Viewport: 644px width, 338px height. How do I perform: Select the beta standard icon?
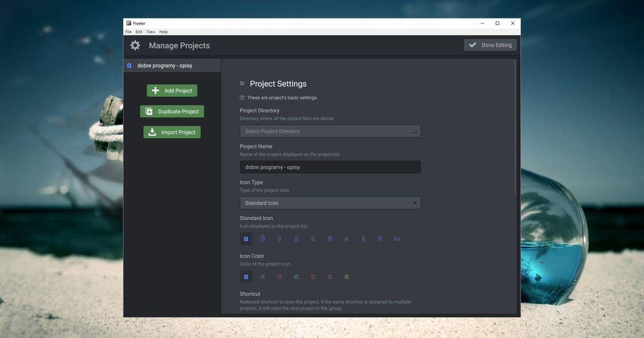263,239
